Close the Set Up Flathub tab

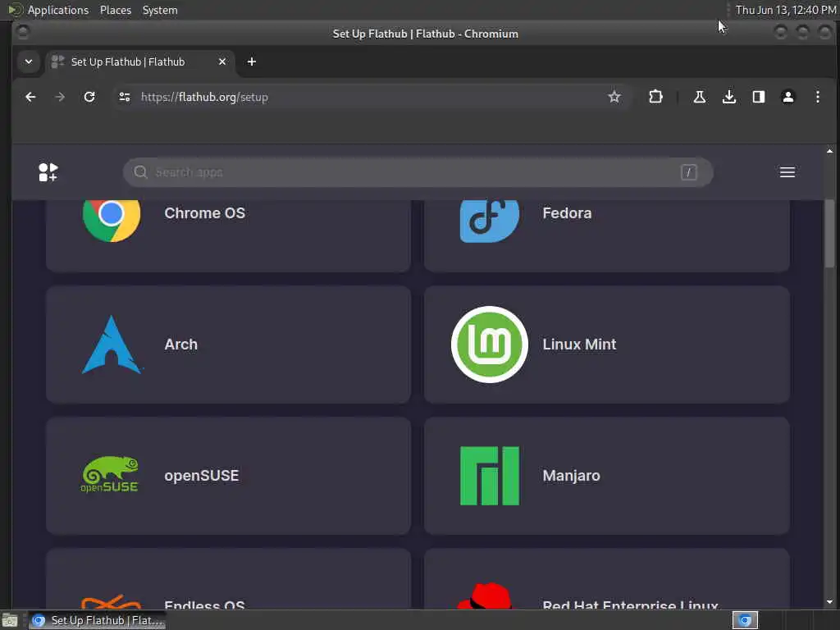(x=222, y=62)
